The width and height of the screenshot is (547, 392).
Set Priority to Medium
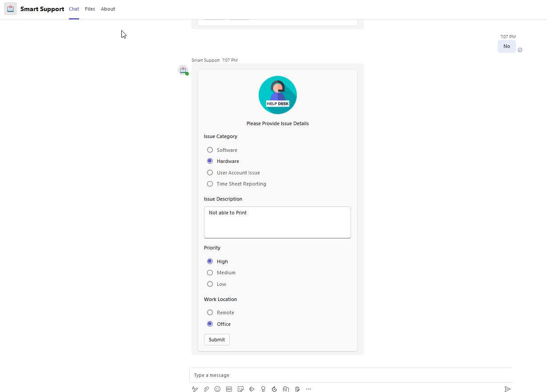[210, 272]
